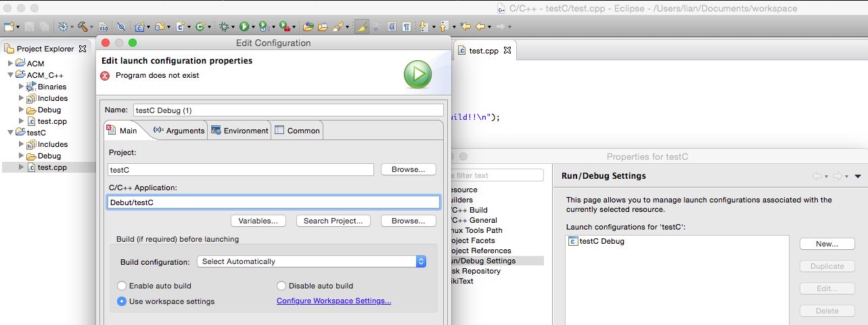Click Browse button next to Project field
Viewport: 868px width, 325px height.
point(409,169)
